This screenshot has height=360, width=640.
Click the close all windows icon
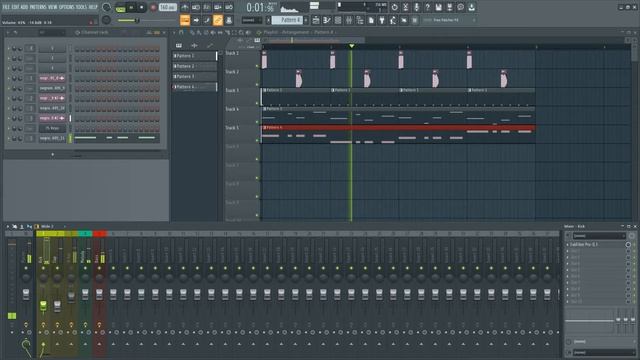coord(404,20)
